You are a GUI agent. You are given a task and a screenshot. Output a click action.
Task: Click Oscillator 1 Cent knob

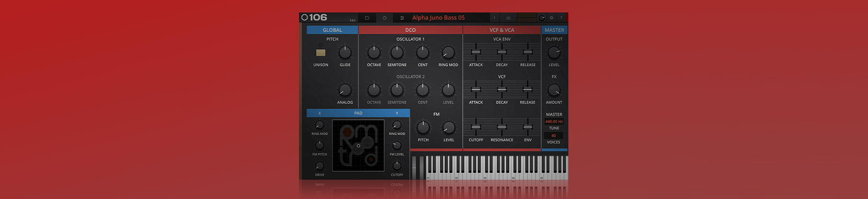pos(423,52)
